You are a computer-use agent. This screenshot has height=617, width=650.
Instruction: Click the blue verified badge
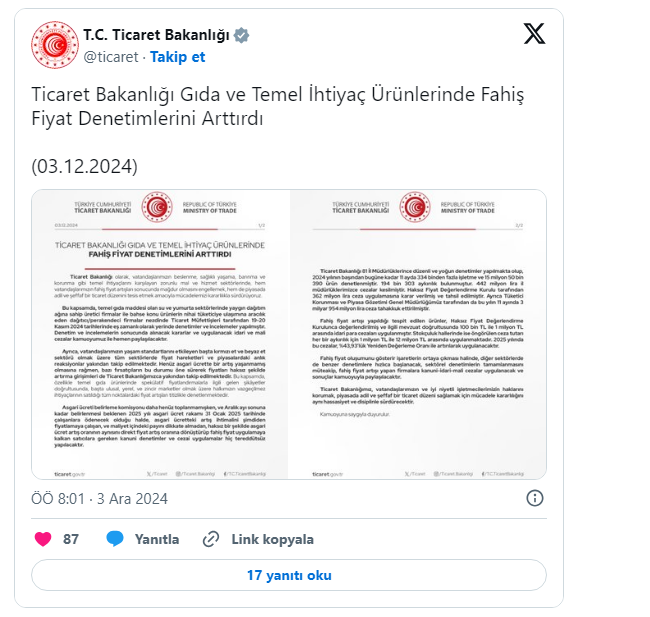click(x=242, y=35)
